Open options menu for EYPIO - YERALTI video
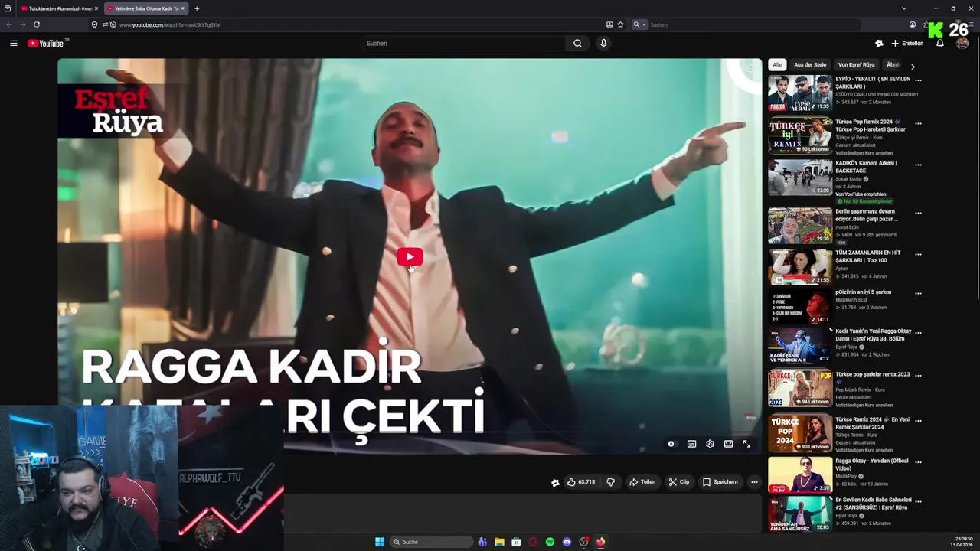Screen dimensions: 980x551 point(918,80)
